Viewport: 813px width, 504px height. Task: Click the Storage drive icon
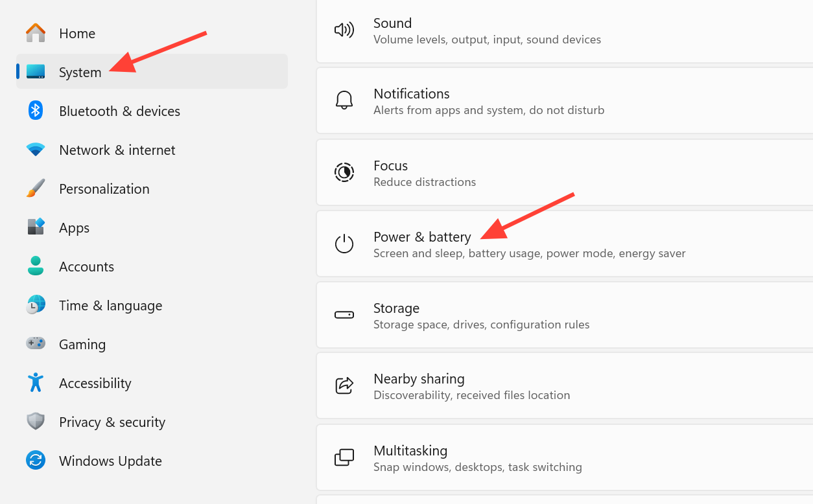344,315
